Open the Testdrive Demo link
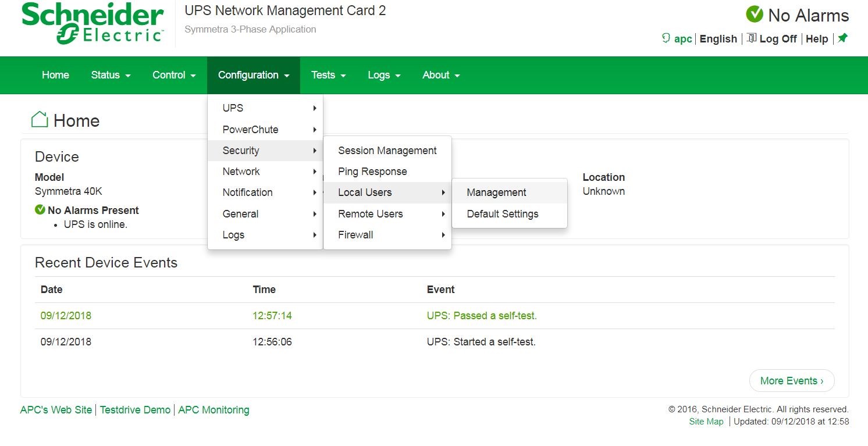Viewport: 868px width, 446px height. (x=135, y=410)
